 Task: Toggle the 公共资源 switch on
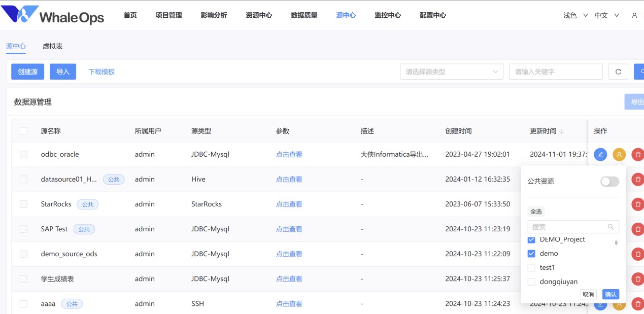[609, 181]
